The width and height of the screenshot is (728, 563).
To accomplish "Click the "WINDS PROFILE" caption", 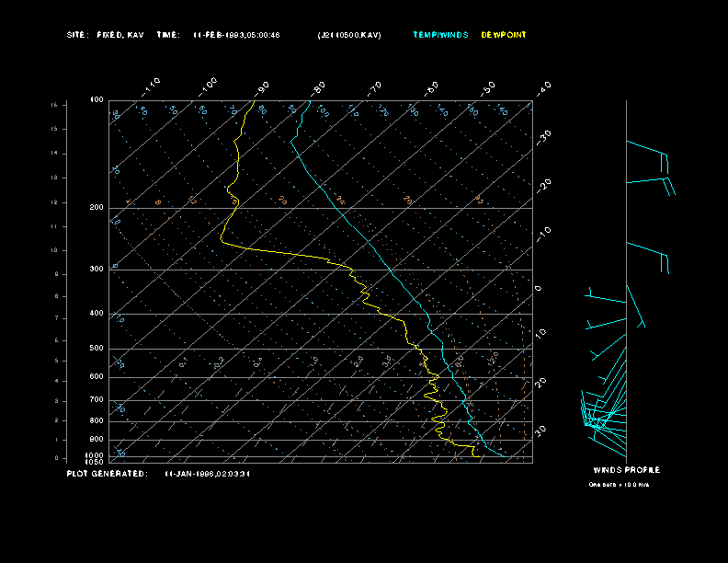I will click(x=627, y=470).
